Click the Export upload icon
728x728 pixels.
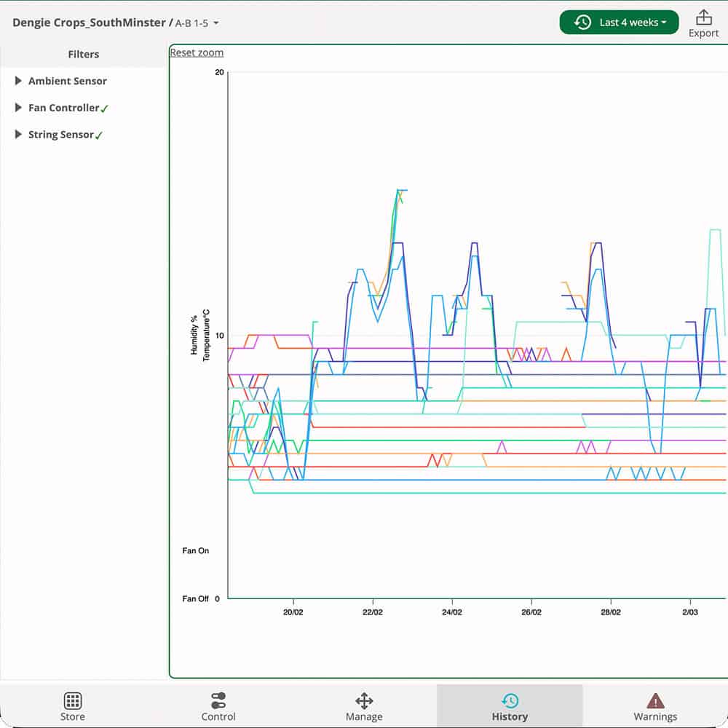coord(703,17)
